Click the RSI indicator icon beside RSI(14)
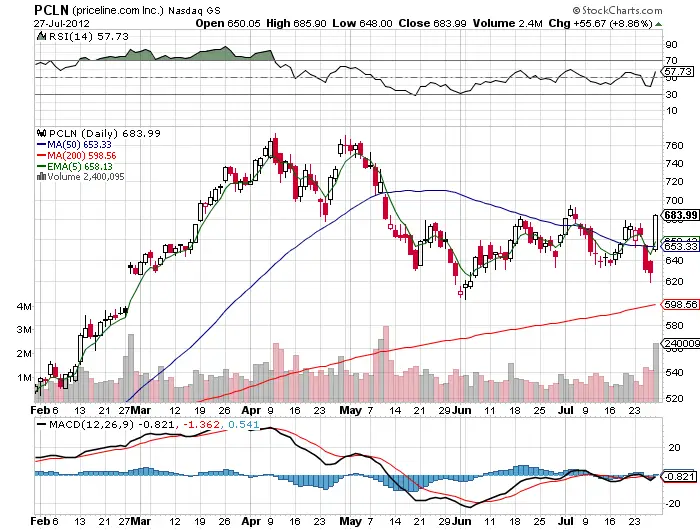The height and width of the screenshot is (530, 700). 41,36
